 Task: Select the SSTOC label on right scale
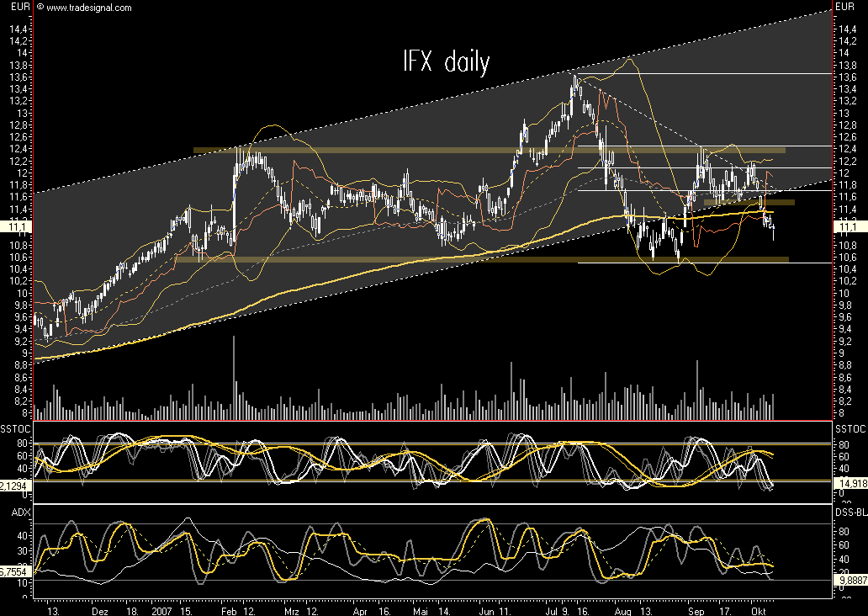click(x=851, y=428)
